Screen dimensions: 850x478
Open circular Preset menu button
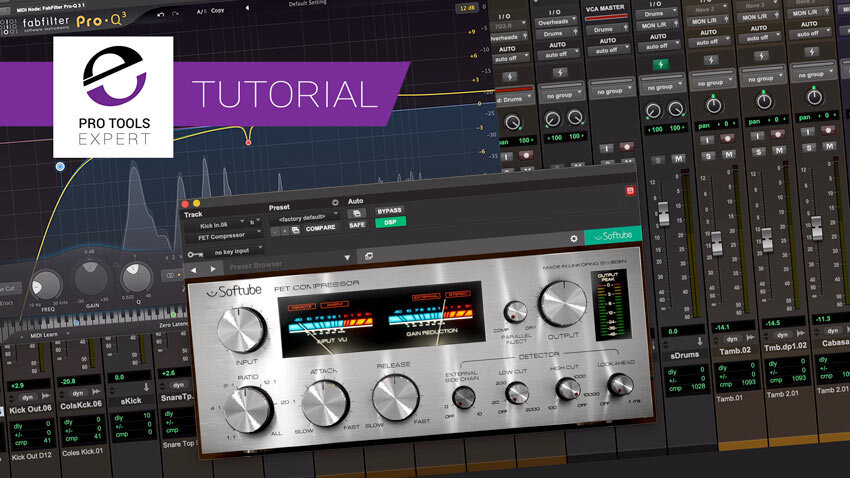335,202
